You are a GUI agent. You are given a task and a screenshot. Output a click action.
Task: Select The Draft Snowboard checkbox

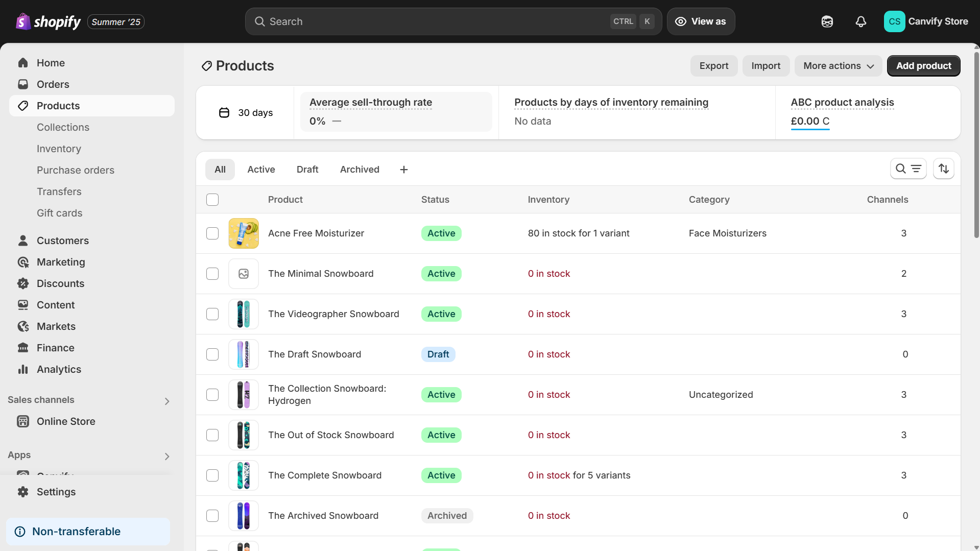[212, 354]
